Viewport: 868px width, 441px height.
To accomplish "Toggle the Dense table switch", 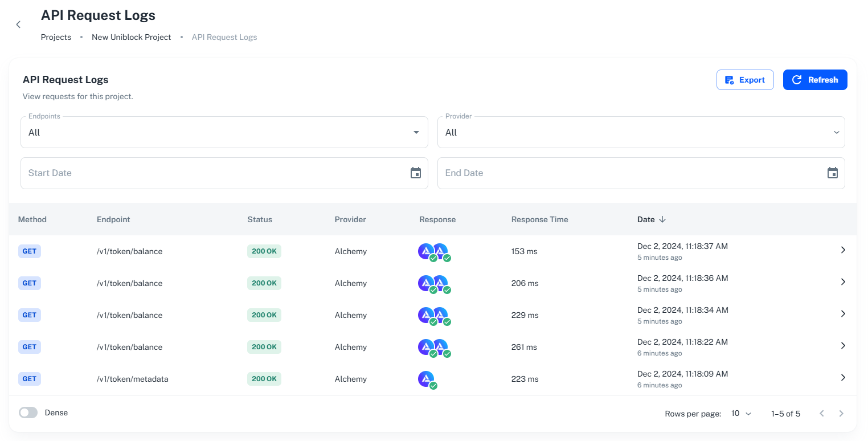I will pyautogui.click(x=28, y=413).
